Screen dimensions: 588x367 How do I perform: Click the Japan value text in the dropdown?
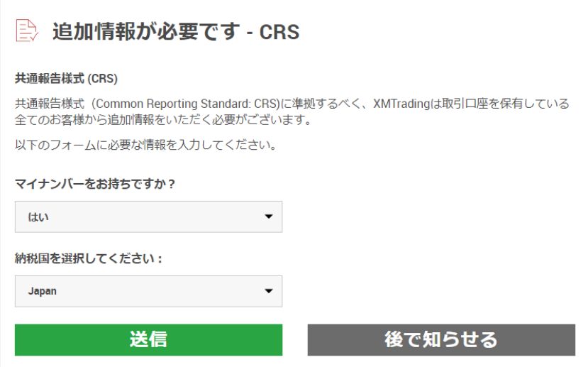[43, 292]
